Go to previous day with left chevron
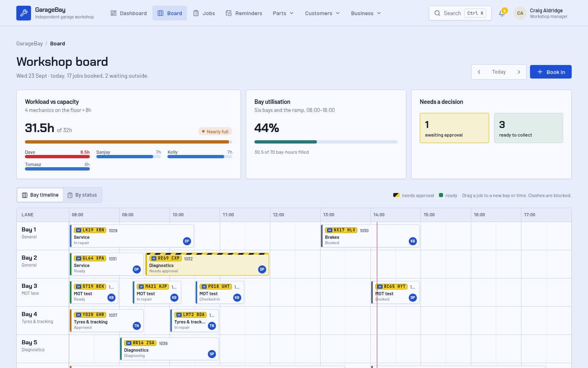 tap(479, 72)
